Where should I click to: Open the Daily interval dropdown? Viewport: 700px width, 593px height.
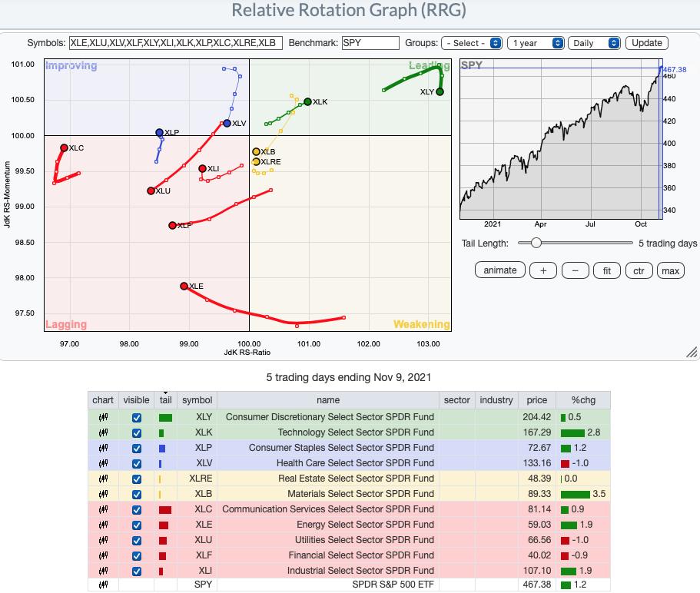click(x=594, y=43)
